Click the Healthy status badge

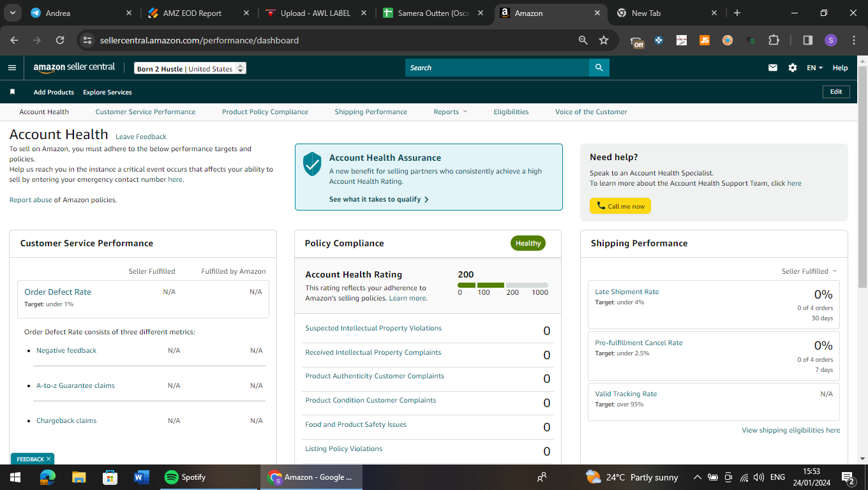click(x=528, y=243)
